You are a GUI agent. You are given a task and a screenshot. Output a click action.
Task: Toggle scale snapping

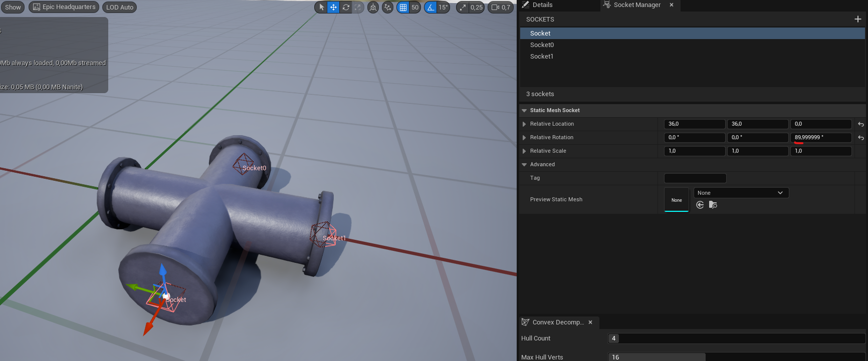pyautogui.click(x=463, y=7)
